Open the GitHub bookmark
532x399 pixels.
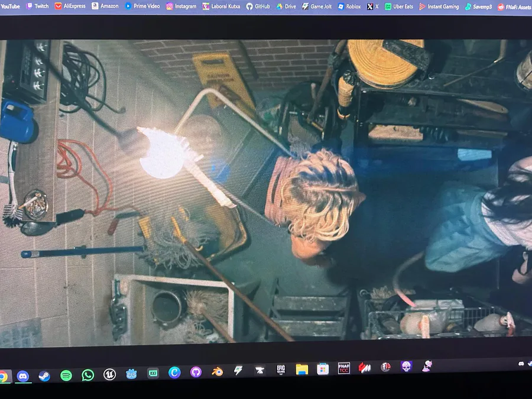pyautogui.click(x=258, y=6)
